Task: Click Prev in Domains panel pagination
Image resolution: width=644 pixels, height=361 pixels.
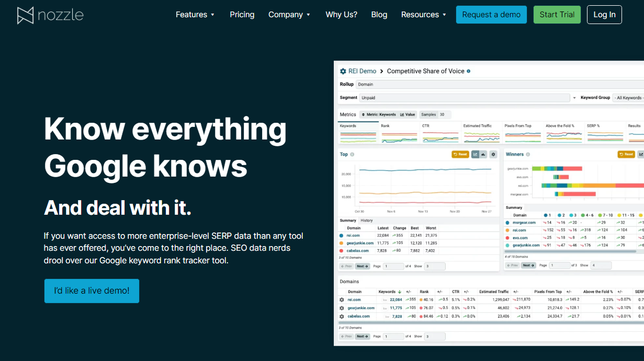Action: click(x=346, y=336)
